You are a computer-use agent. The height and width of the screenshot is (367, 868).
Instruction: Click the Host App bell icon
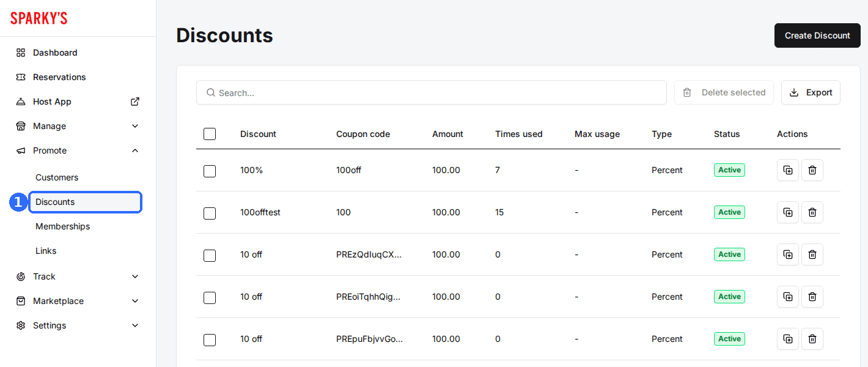21,102
